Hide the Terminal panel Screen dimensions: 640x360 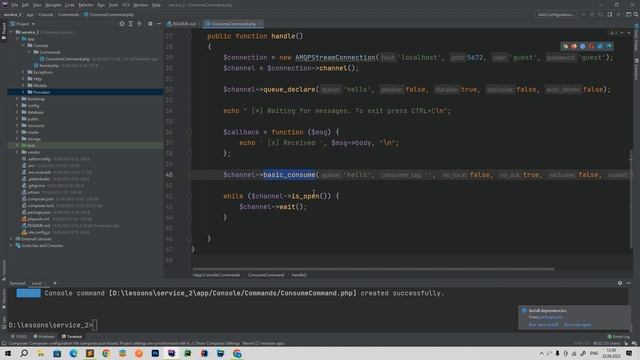point(629,283)
